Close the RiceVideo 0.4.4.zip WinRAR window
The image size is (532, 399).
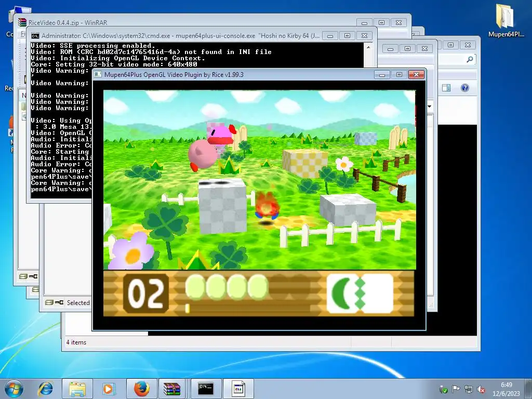click(398, 23)
